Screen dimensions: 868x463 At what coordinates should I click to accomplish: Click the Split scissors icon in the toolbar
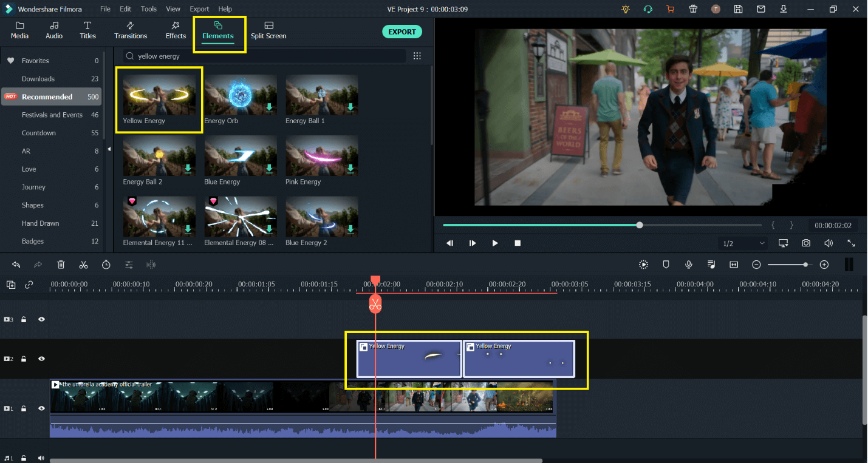tap(83, 265)
